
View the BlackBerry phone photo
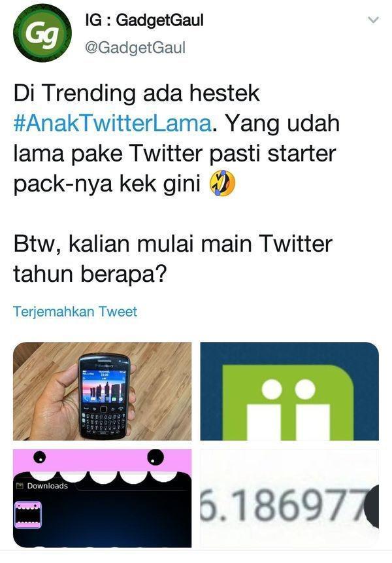(x=102, y=392)
